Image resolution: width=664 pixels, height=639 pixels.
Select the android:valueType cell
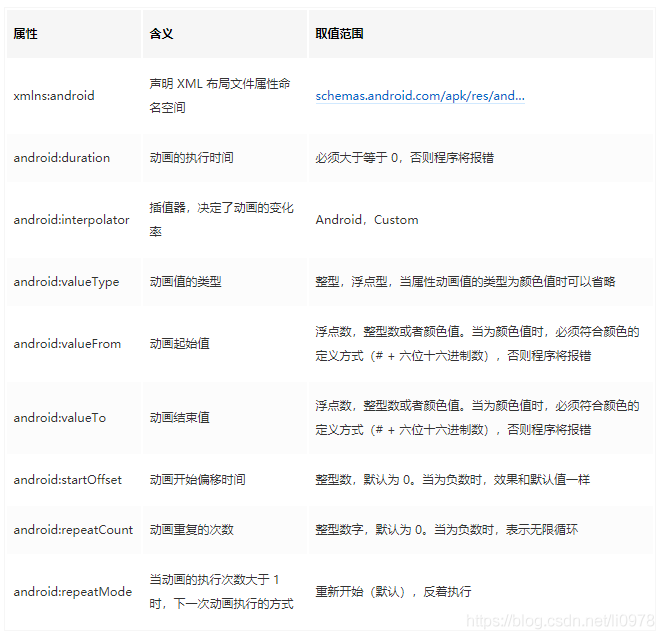tap(74, 282)
